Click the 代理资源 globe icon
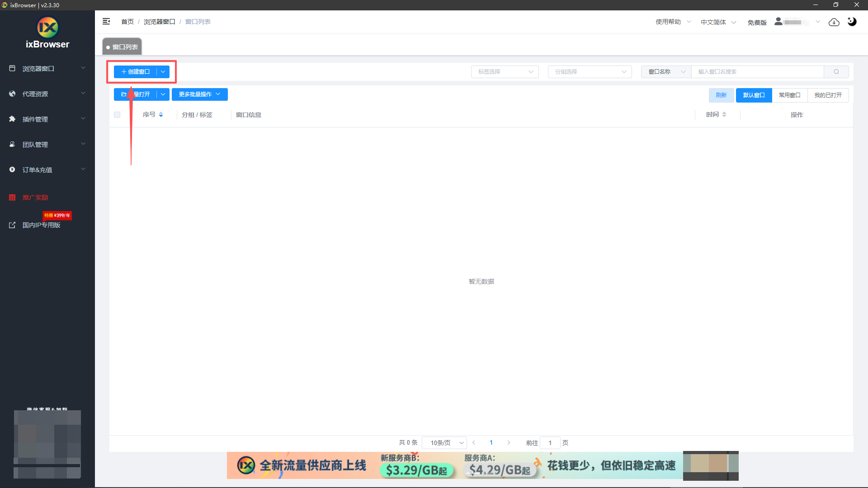 pyautogui.click(x=12, y=94)
